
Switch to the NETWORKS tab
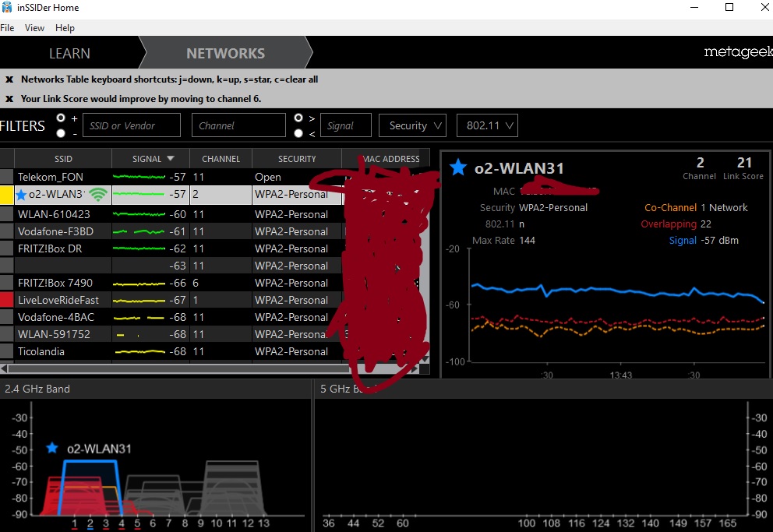click(226, 53)
